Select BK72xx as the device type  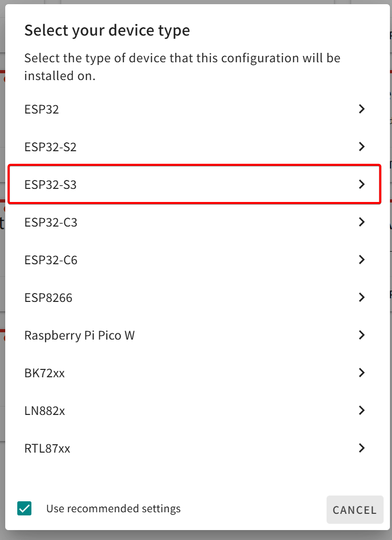44,373
